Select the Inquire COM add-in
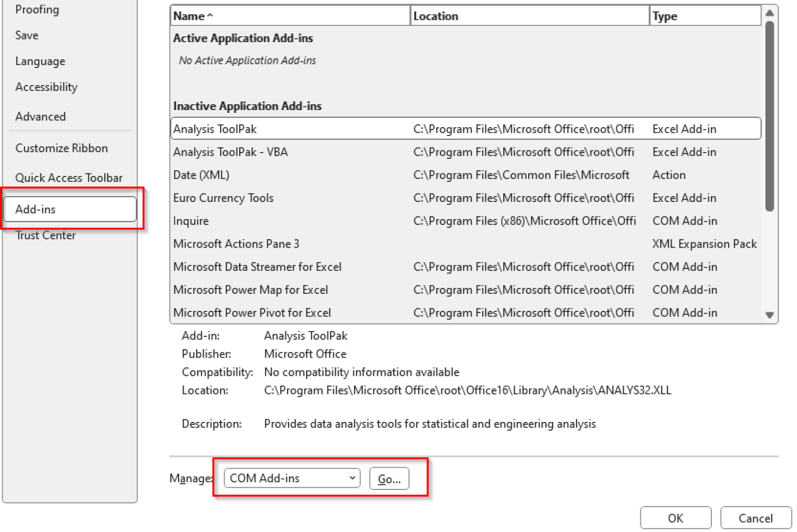 coord(190,221)
